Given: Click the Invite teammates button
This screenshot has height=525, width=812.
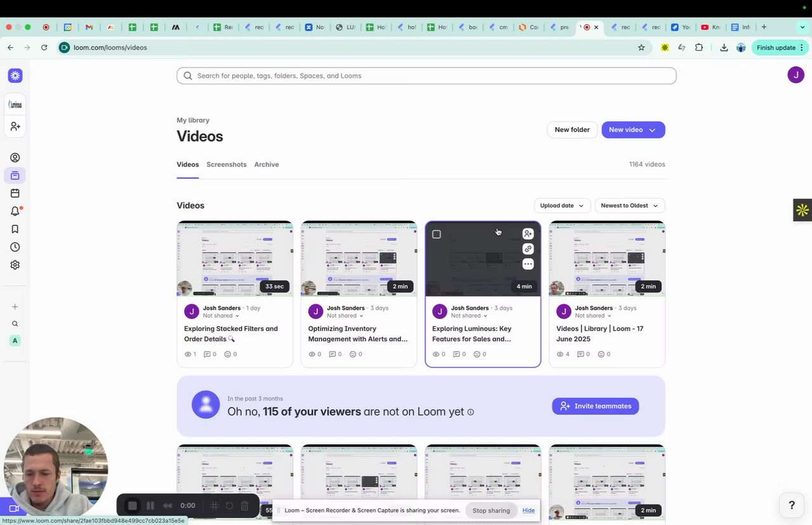Looking at the screenshot, I should 596,406.
